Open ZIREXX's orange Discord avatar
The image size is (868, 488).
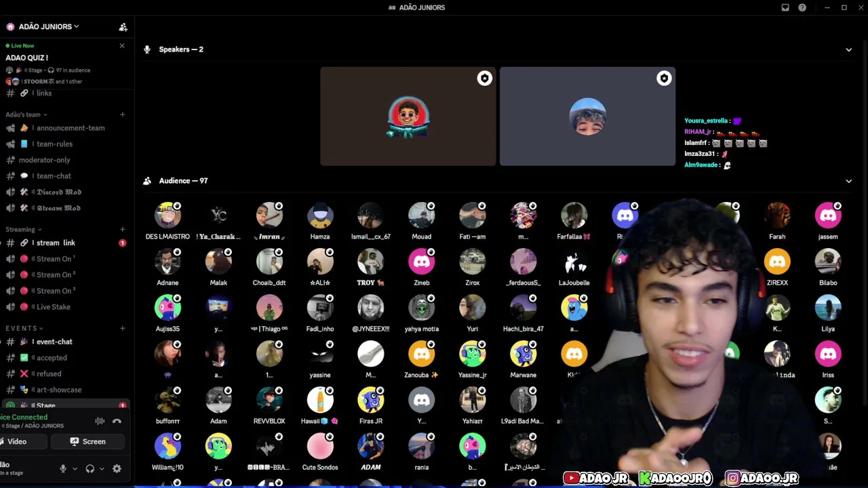pyautogui.click(x=777, y=262)
